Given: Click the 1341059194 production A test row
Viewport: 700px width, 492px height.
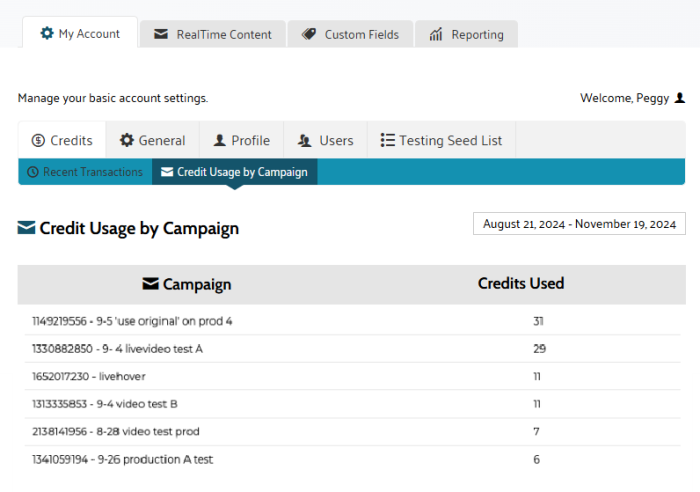Looking at the screenshot, I should pyautogui.click(x=122, y=459).
